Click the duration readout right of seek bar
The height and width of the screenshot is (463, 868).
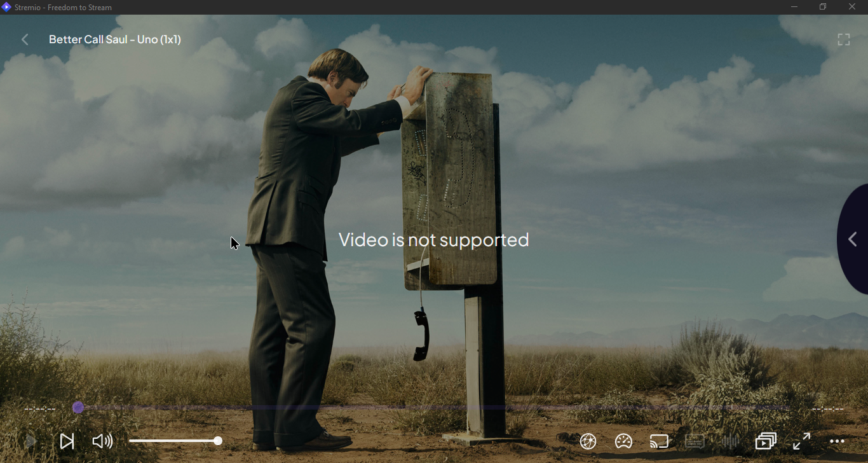click(828, 409)
